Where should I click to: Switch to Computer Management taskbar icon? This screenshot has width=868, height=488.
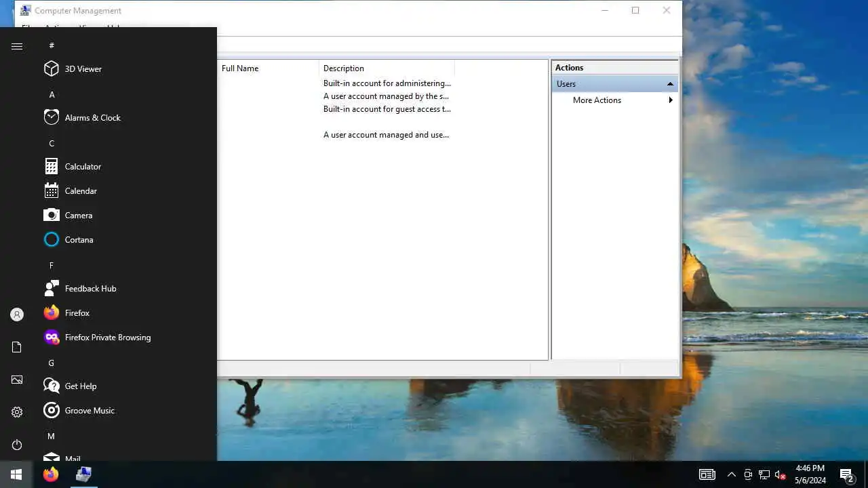83,474
